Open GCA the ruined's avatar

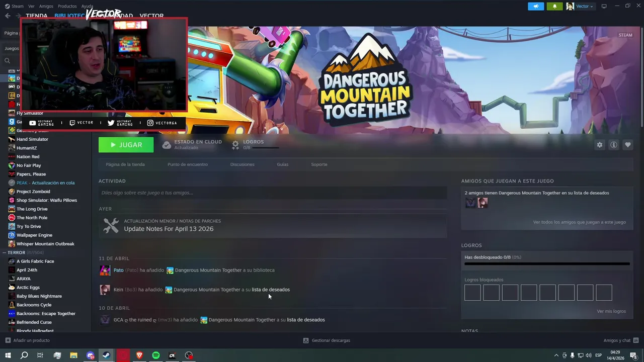click(x=105, y=320)
